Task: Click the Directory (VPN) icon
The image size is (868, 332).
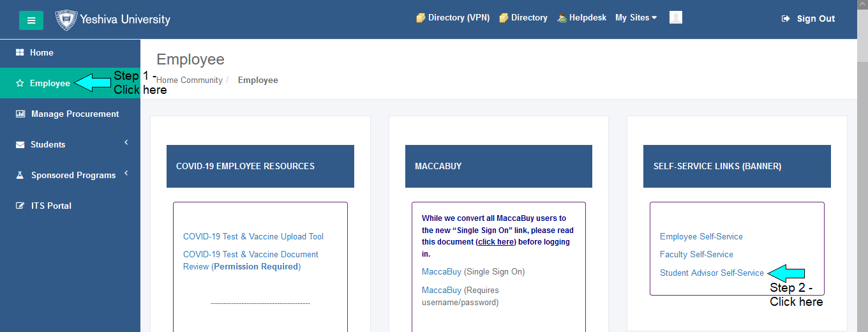Action: click(421, 18)
